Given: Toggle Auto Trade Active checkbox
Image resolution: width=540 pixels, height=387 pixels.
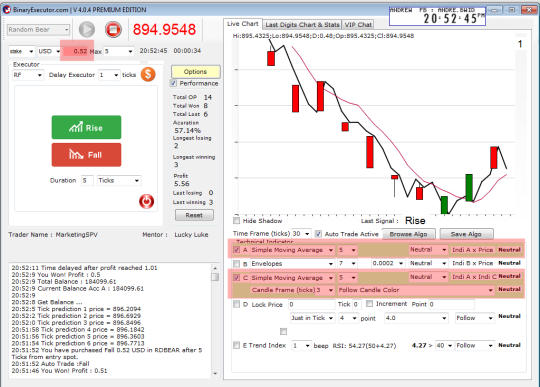Looking at the screenshot, I should coord(318,234).
